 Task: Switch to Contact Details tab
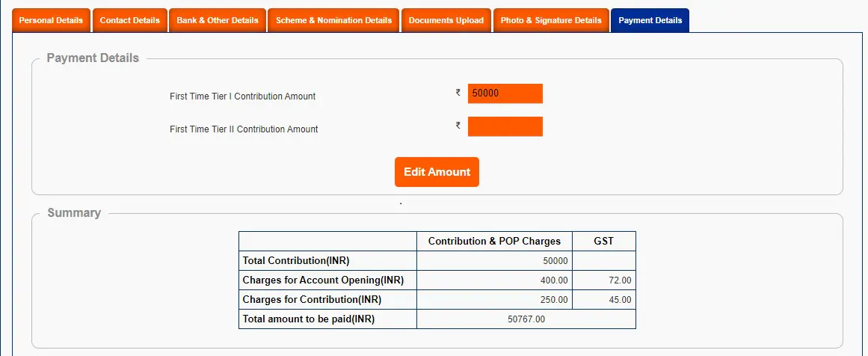pyautogui.click(x=129, y=20)
